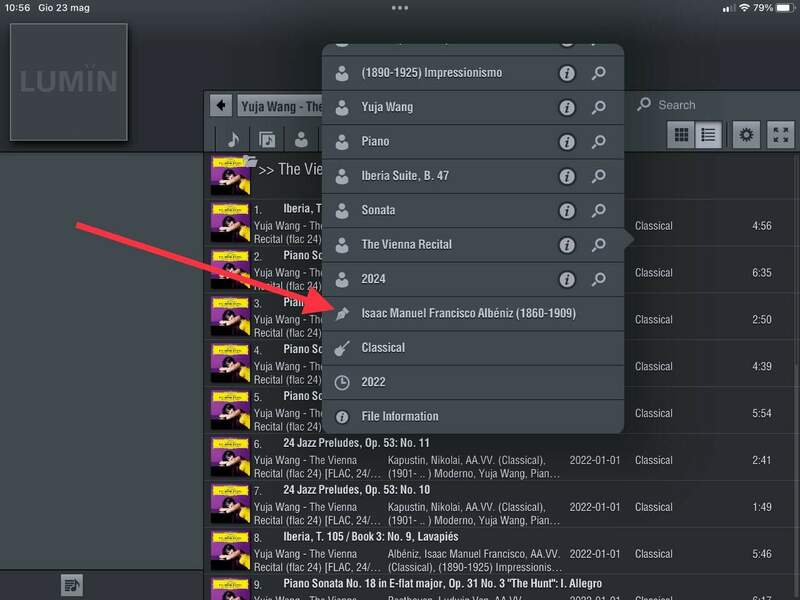Open File Information from the popup menu
This screenshot has width=800, height=600.
tap(399, 416)
